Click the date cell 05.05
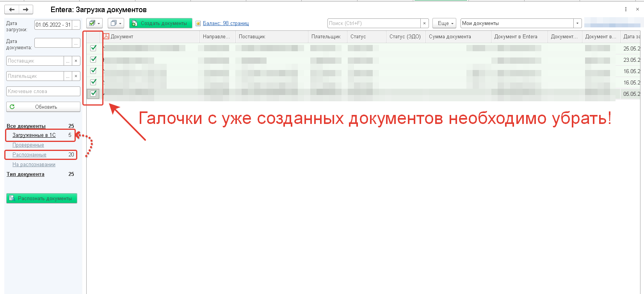 pos(631,94)
